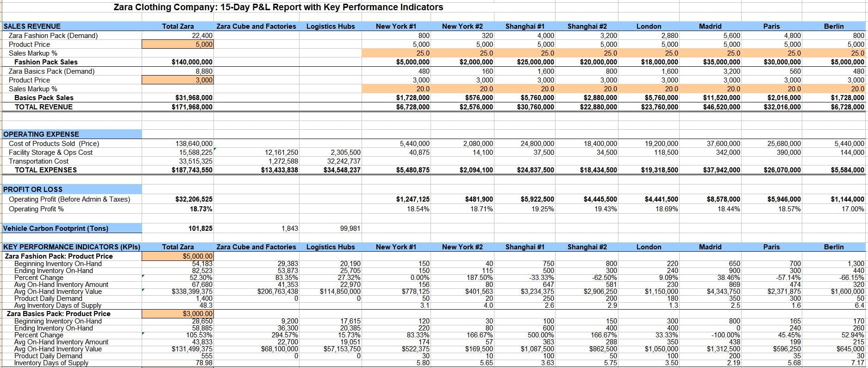Screen dimensions: 868x368
Task: Click Shanghai #2 profit percent '19.43%'
Action: (606, 209)
